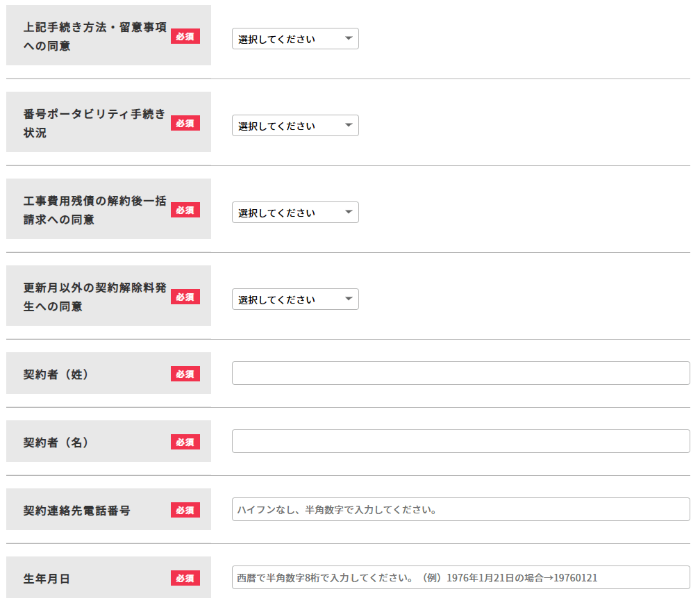
Task: Open the 上記手続き方法・留意事項への同意 dropdown
Action: click(x=295, y=39)
